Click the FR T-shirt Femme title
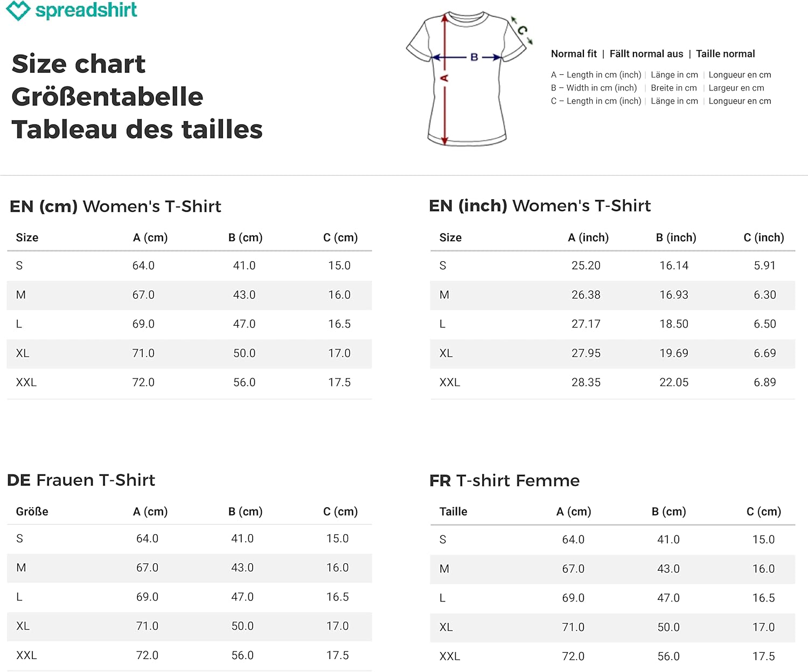The image size is (808, 672). [504, 480]
